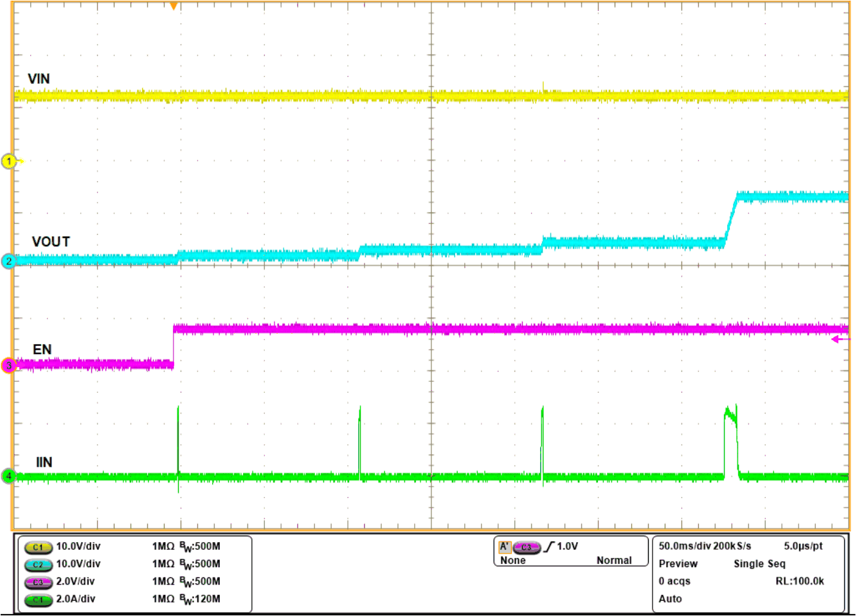Screen dimensions: 857x616
Task: Click the orange trigger position marker arrow
Action: point(174,6)
